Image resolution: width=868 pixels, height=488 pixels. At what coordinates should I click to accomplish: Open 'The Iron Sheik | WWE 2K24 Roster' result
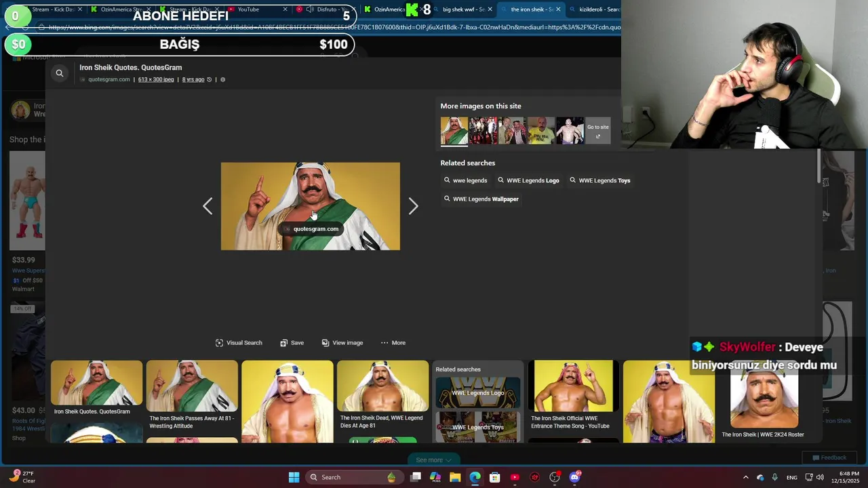pos(764,395)
